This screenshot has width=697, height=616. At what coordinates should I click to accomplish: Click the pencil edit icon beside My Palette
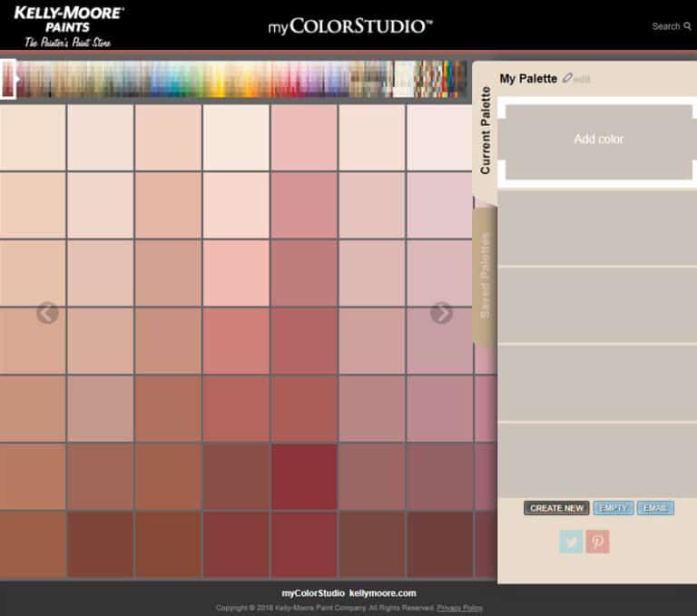click(x=566, y=78)
